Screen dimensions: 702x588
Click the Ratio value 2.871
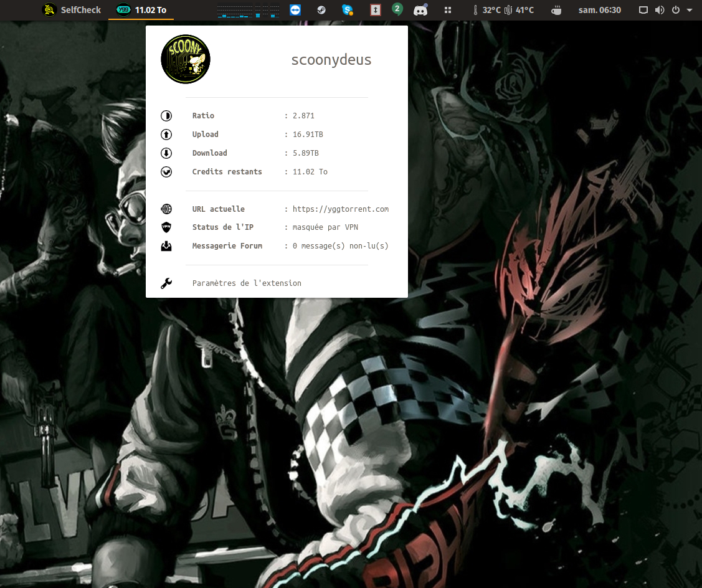coord(303,115)
